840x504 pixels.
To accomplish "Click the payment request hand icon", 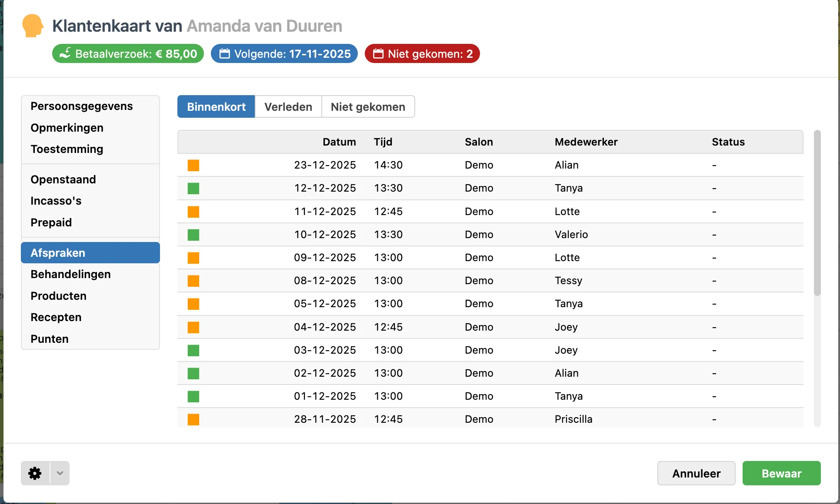I will point(65,53).
